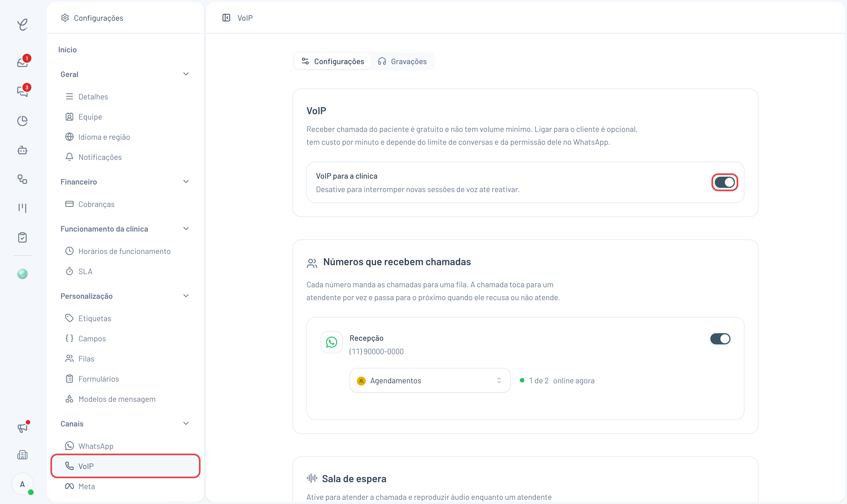Image resolution: width=847 pixels, height=504 pixels.
Task: Open Notificações settings
Action: (125, 157)
